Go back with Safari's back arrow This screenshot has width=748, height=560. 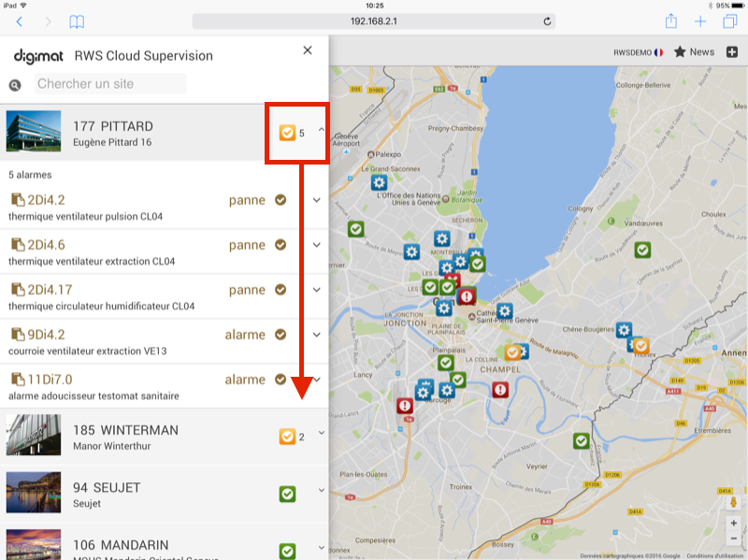19,22
